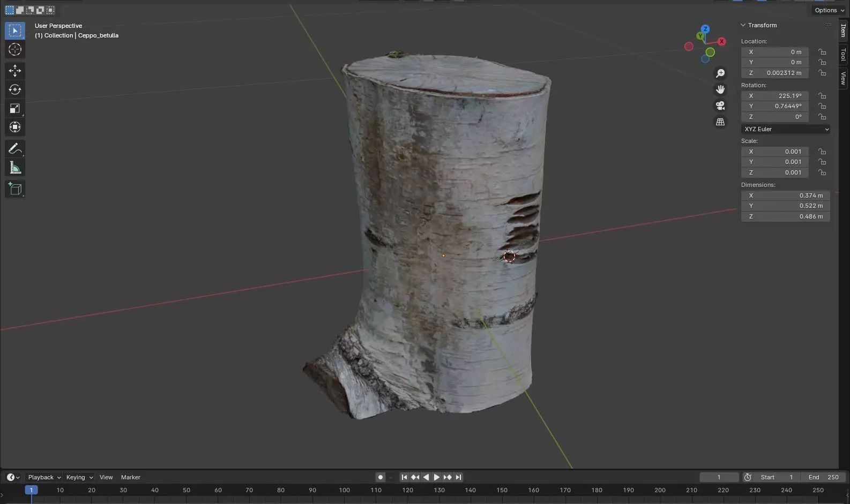
Task: Switch to the Tool sidebar tab
Action: [x=844, y=55]
